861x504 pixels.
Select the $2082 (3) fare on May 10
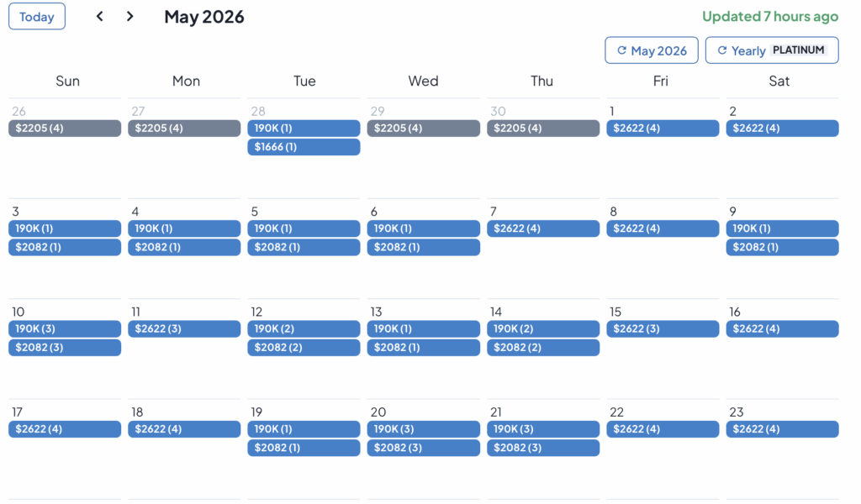[65, 347]
